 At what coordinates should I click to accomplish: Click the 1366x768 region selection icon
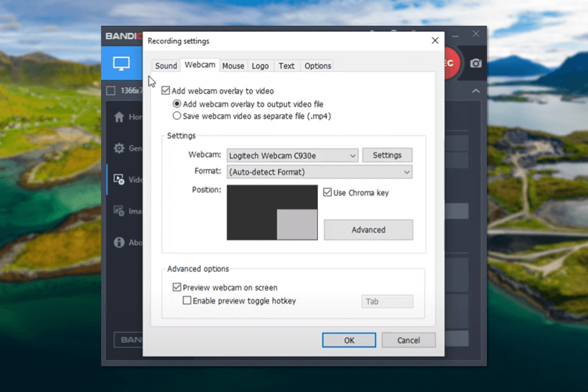pyautogui.click(x=110, y=90)
